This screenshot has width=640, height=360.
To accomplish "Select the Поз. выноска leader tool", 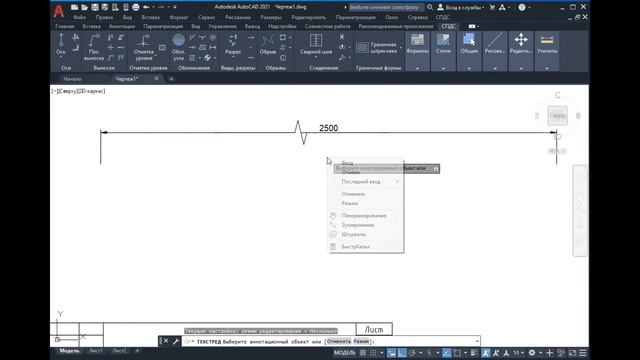I will pyautogui.click(x=94, y=47).
